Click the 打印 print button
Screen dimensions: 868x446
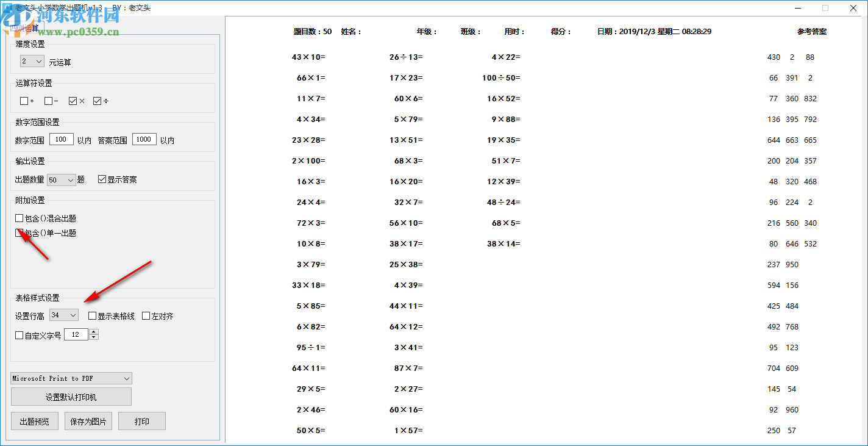(x=141, y=420)
